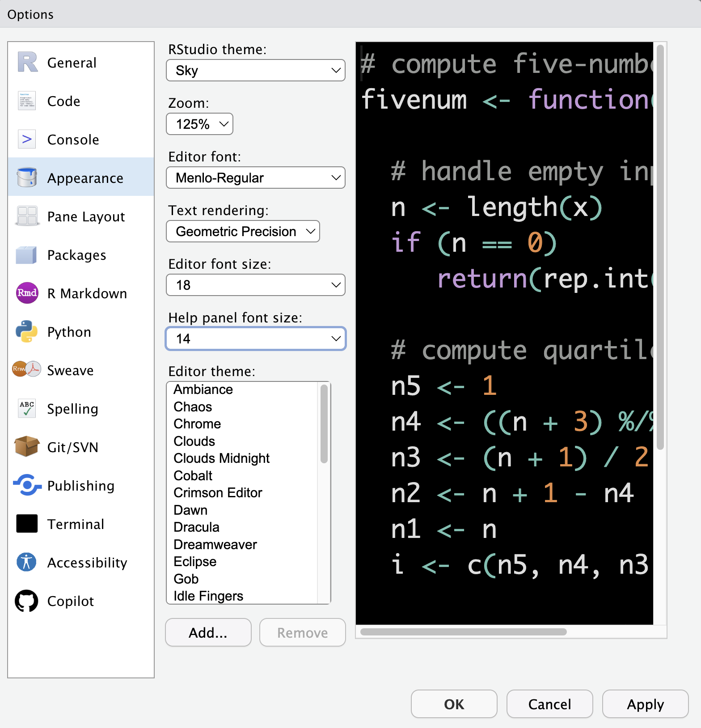Click the Remove theme button
This screenshot has width=701, height=728.
pos(303,632)
